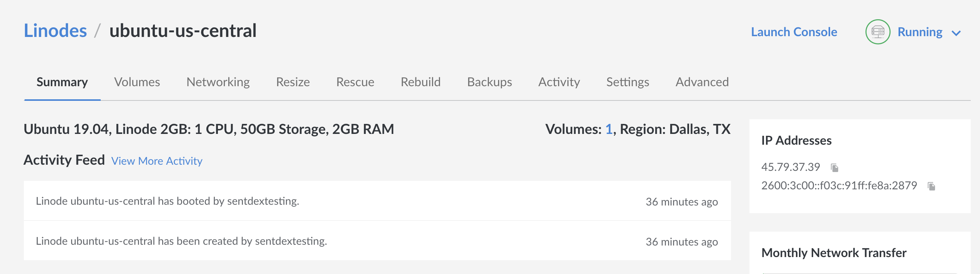The image size is (980, 274).
Task: Open the Running power status menu
Action: [x=920, y=32]
